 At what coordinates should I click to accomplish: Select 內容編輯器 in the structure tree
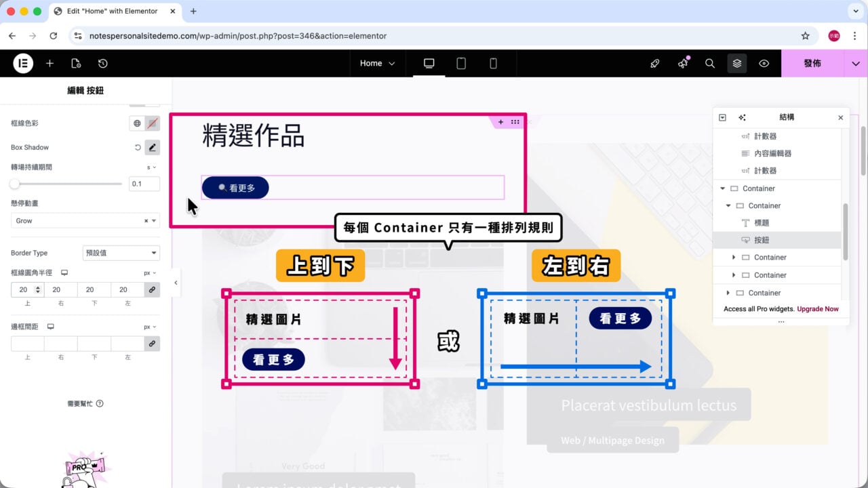click(x=777, y=153)
